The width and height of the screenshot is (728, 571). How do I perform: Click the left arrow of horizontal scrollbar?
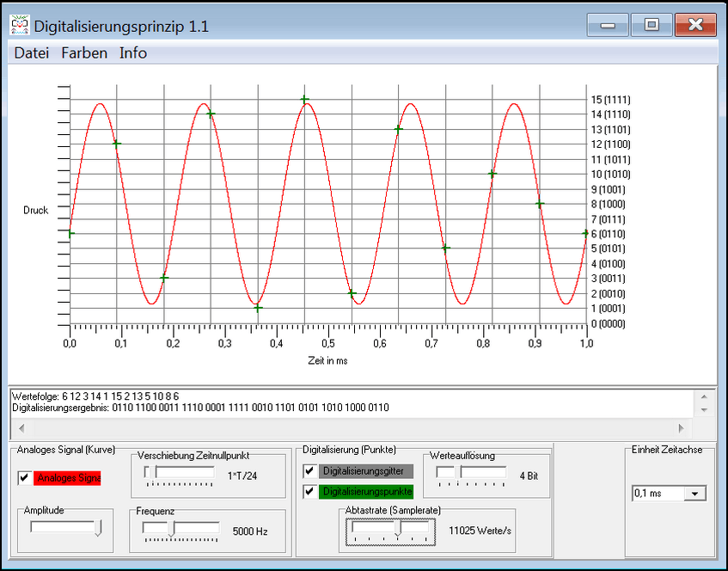[20, 427]
